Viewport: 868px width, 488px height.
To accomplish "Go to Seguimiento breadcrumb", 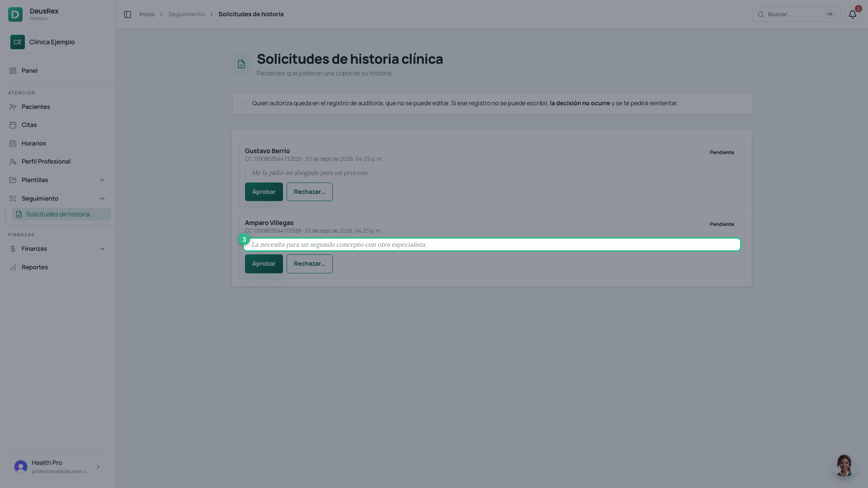I will tap(186, 14).
